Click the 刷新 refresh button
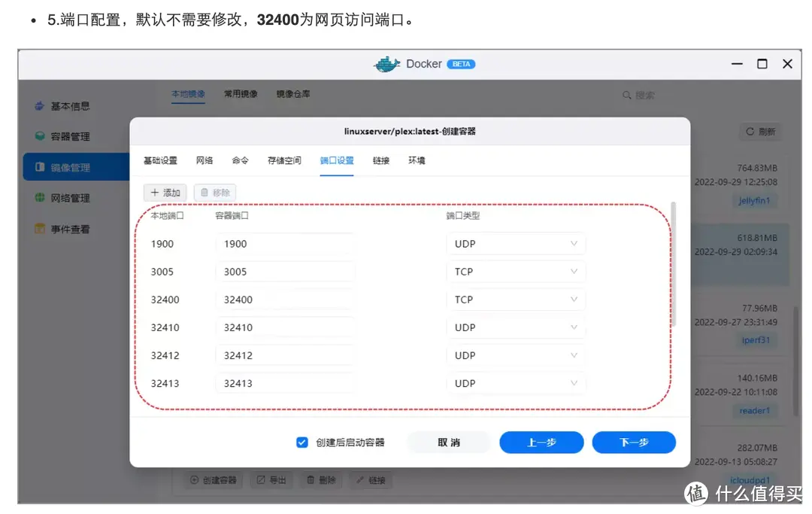812x514 pixels. click(761, 132)
